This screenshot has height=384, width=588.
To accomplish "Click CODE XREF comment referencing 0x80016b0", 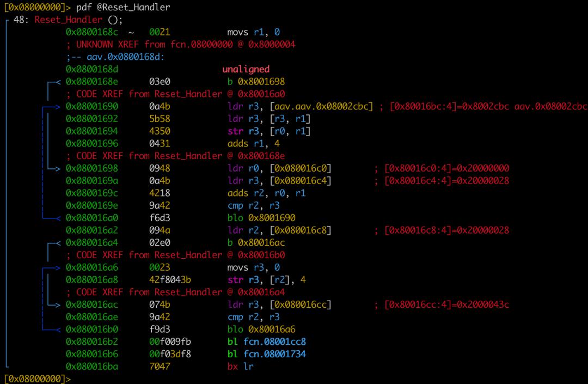I will click(x=175, y=254).
